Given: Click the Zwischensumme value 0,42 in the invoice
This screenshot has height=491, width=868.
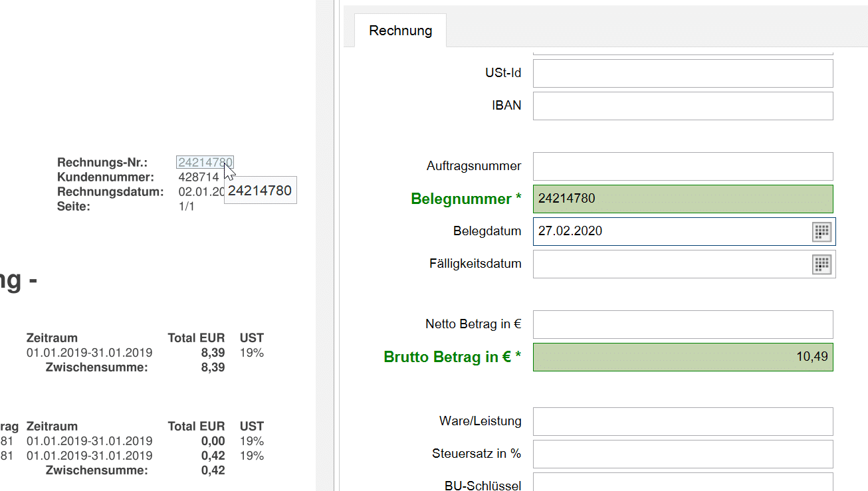Looking at the screenshot, I should click(x=213, y=470).
